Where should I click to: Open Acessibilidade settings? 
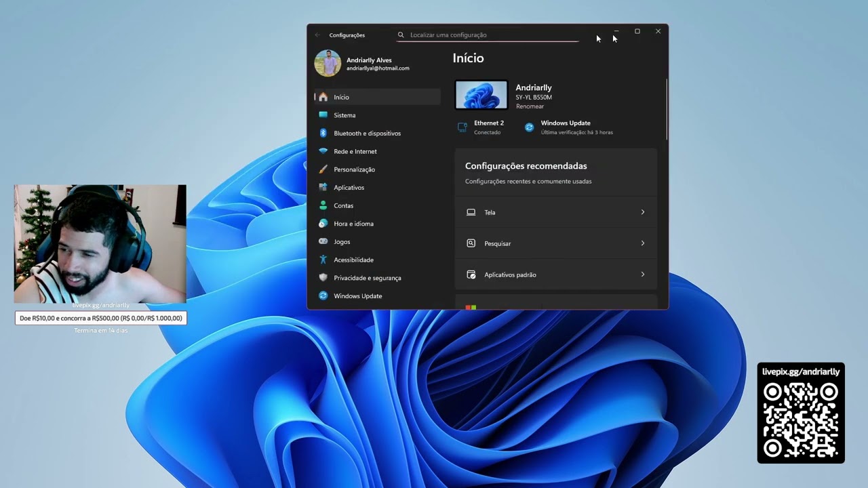click(x=378, y=260)
